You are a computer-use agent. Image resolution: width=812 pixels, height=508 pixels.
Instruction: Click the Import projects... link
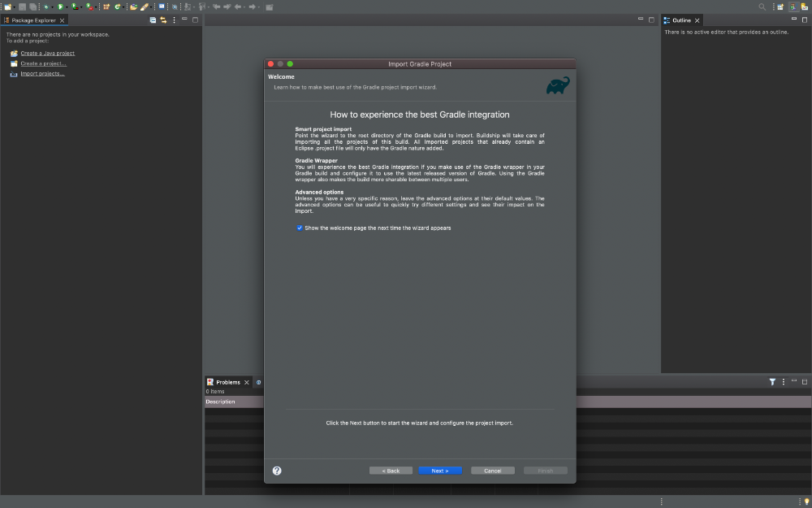42,74
